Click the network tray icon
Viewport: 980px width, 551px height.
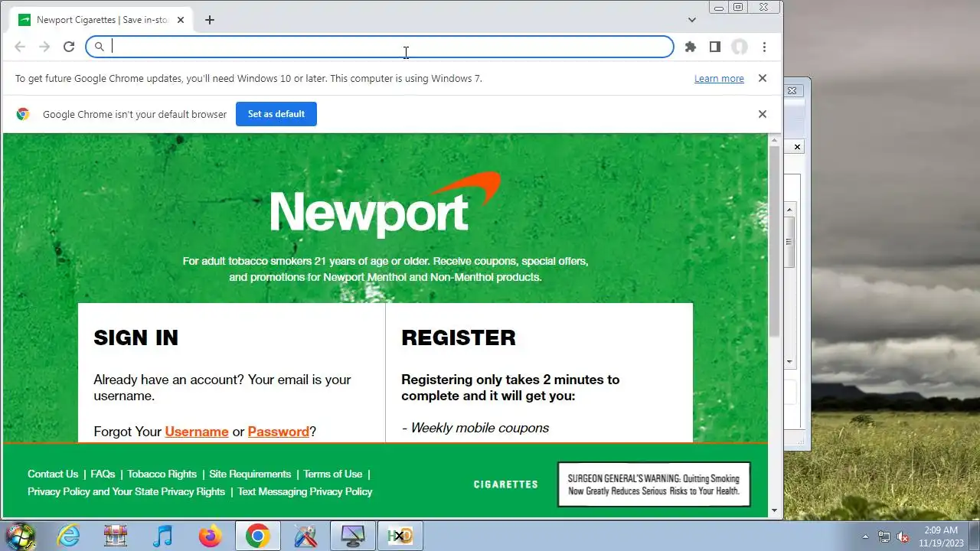point(884,536)
